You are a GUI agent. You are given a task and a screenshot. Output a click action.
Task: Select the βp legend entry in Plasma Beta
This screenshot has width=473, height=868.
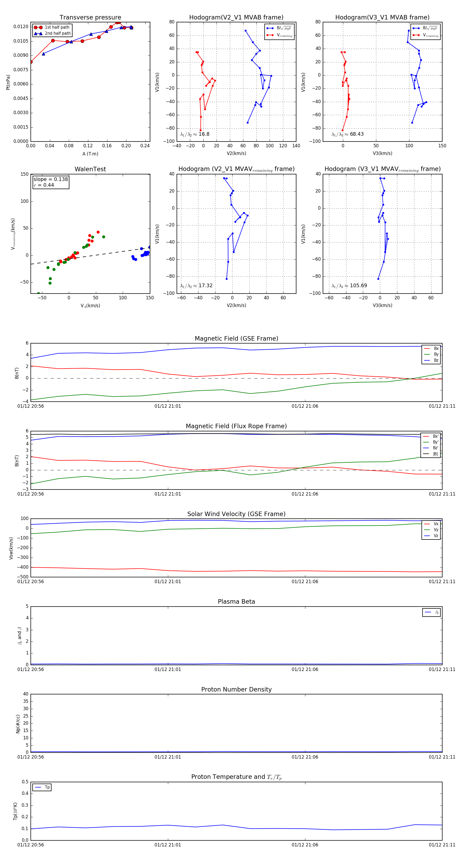click(432, 612)
